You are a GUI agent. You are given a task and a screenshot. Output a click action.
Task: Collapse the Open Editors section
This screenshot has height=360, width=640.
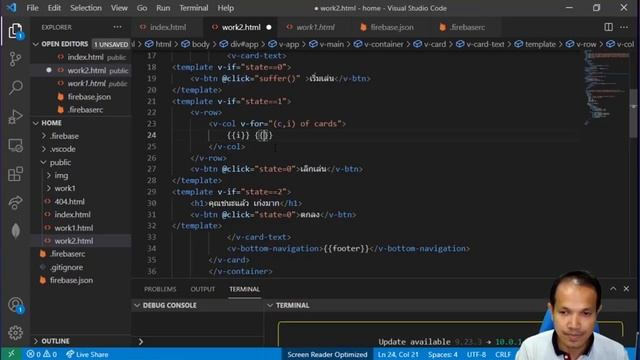pyautogui.click(x=36, y=44)
